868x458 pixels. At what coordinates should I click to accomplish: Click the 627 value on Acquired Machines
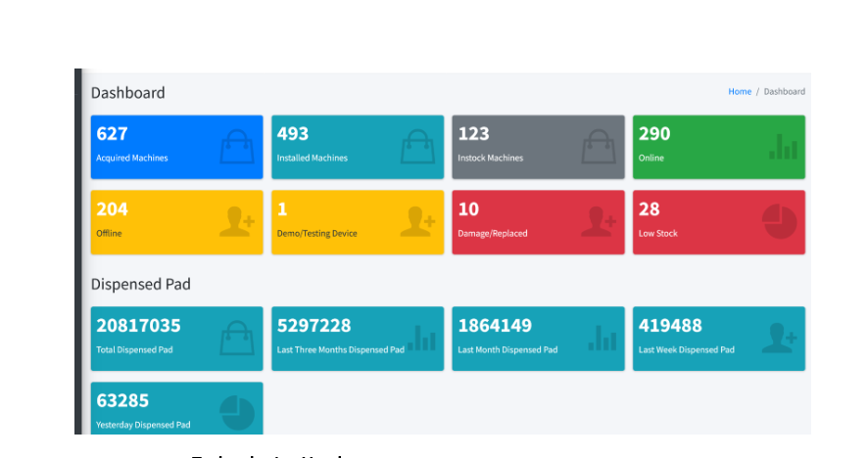(113, 133)
